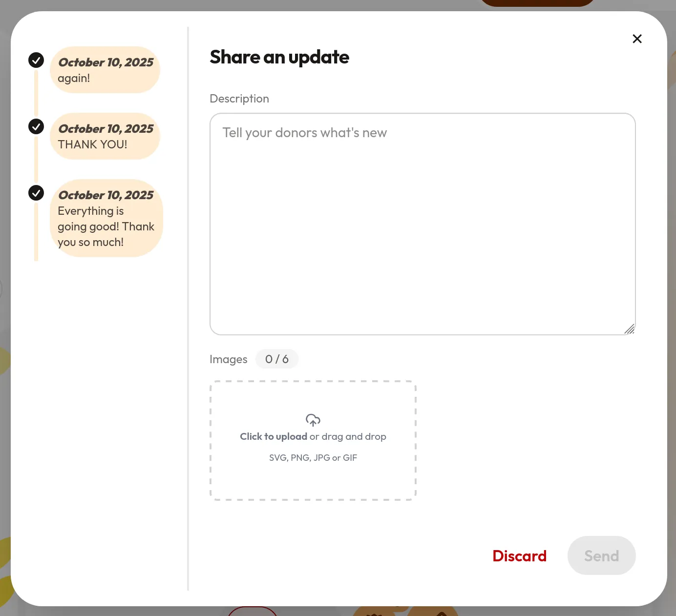The width and height of the screenshot is (676, 616).
Task: Select the 'THANK YOU!' update entry
Action: click(105, 136)
